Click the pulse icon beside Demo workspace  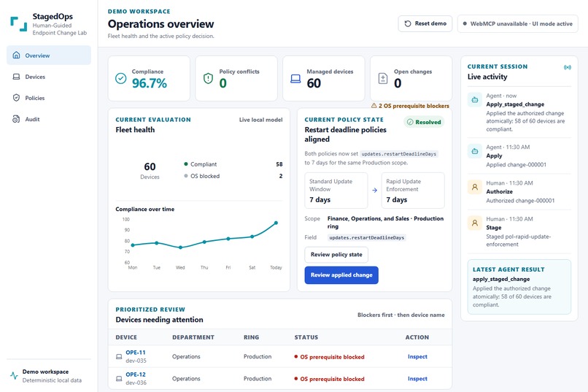click(15, 375)
